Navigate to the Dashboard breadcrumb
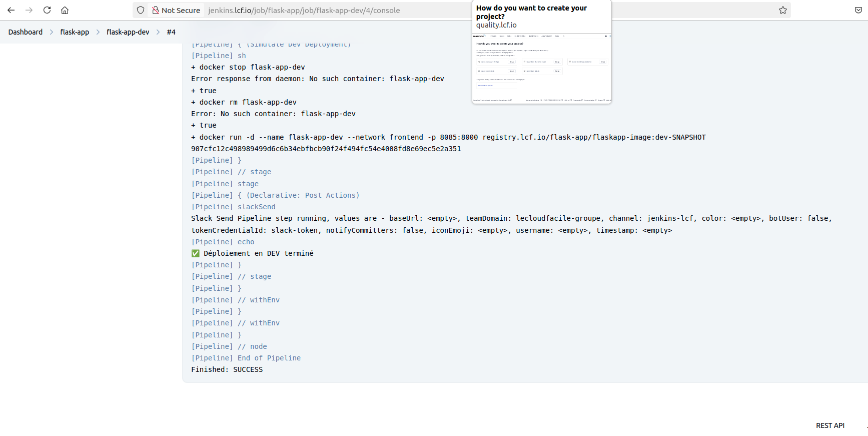This screenshot has height=436, width=868. click(26, 32)
